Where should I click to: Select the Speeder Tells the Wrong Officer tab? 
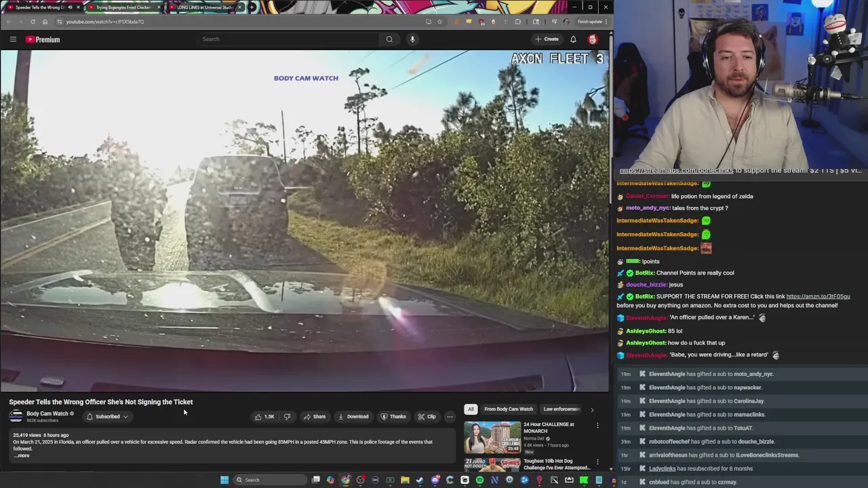coord(39,7)
